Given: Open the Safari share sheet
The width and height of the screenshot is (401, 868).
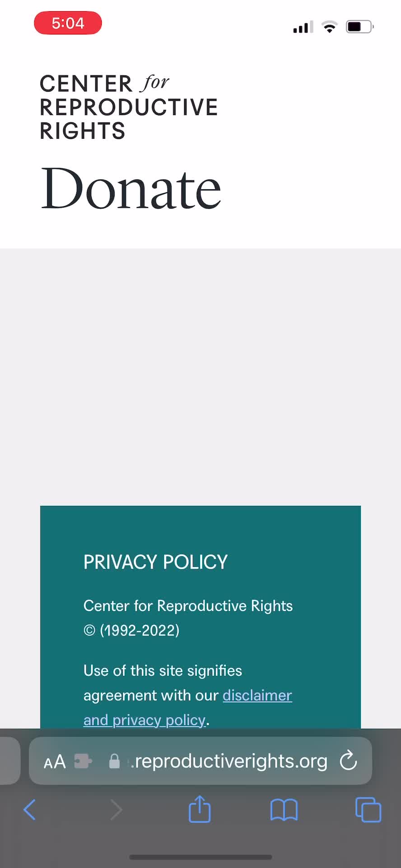Looking at the screenshot, I should pos(200,808).
